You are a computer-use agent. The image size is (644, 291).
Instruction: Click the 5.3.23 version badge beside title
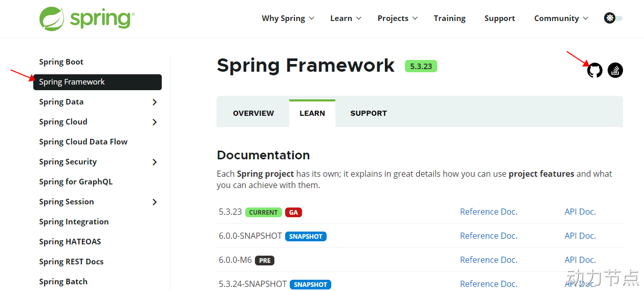[421, 67]
